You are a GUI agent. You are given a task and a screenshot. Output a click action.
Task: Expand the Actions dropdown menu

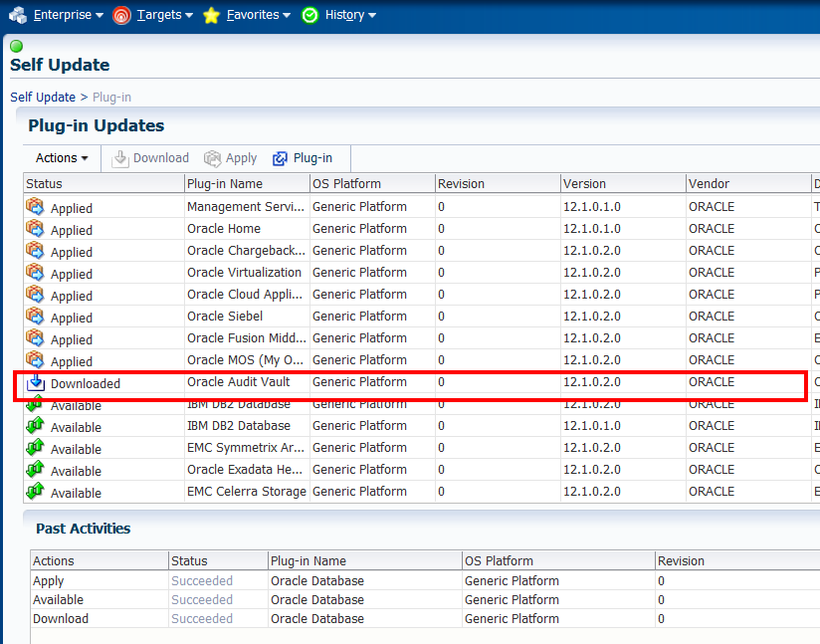coord(62,158)
